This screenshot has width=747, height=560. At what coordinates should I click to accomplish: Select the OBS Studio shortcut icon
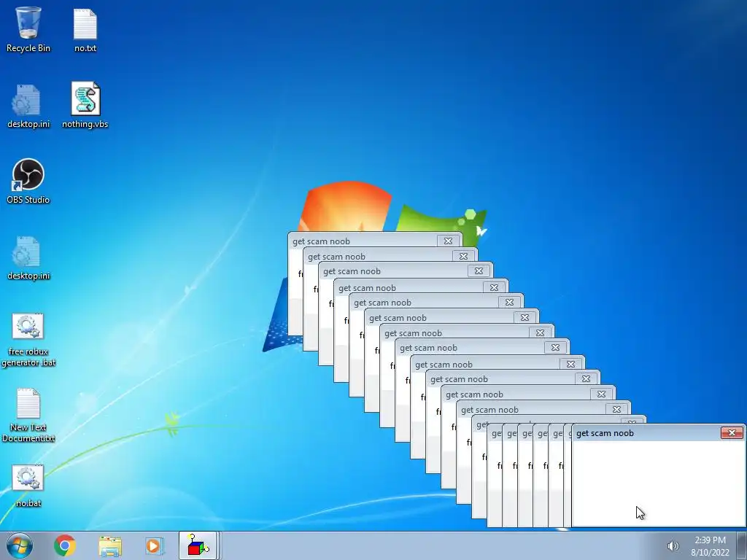(x=28, y=182)
